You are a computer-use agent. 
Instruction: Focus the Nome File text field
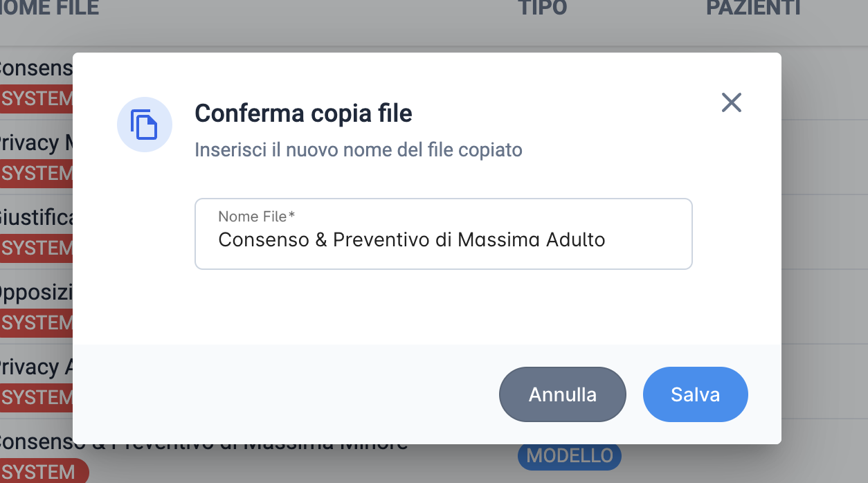tap(444, 234)
